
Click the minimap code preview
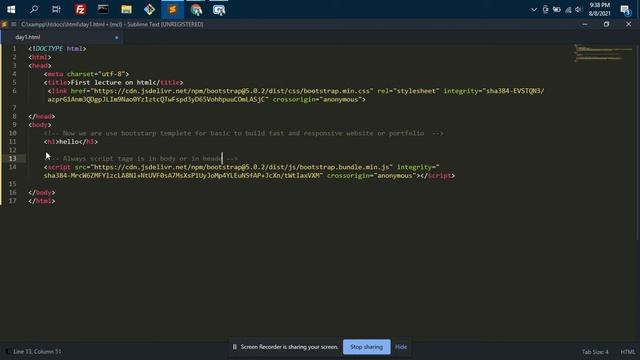tap(602, 53)
